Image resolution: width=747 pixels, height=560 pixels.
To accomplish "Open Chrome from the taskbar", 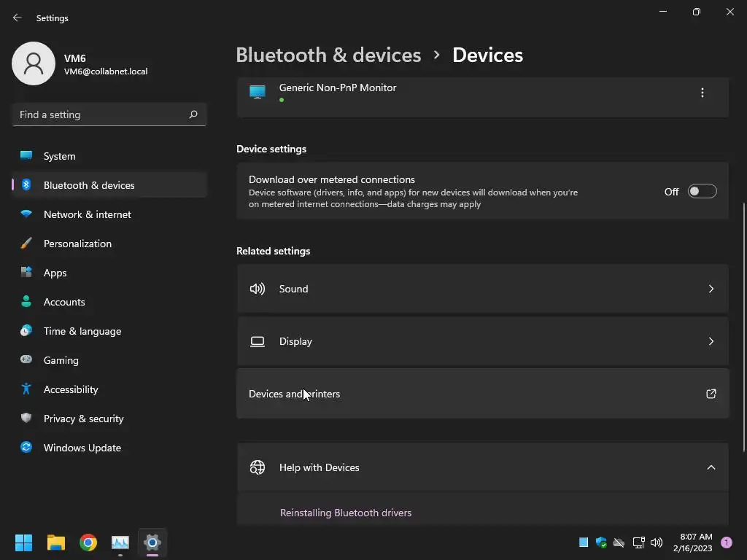I will (x=88, y=542).
